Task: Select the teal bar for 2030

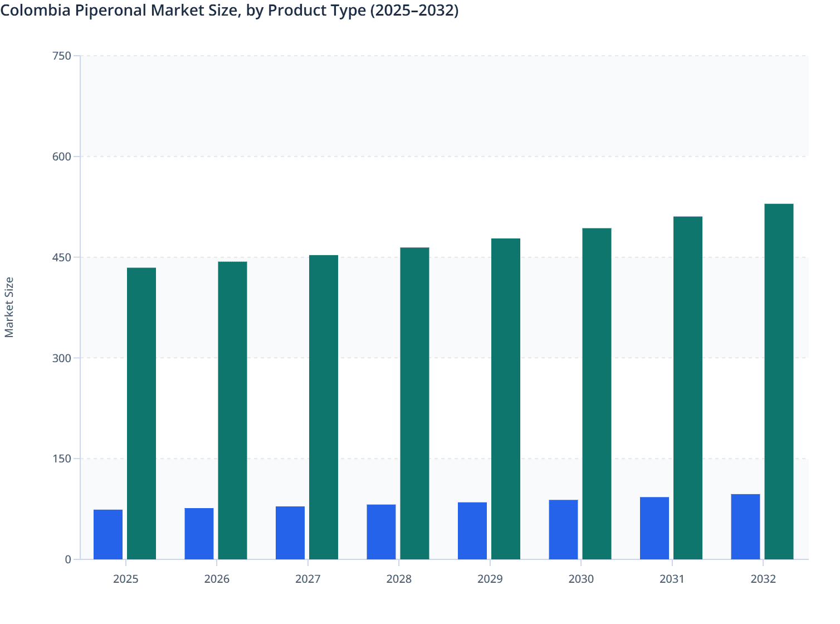Action: point(597,393)
